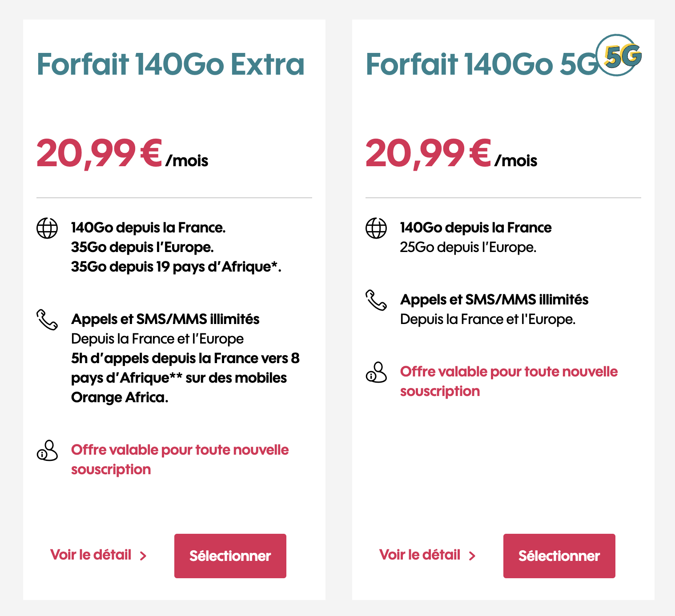This screenshot has height=616, width=675.
Task: Open new subscription offer note in 5G card
Action: [509, 381]
